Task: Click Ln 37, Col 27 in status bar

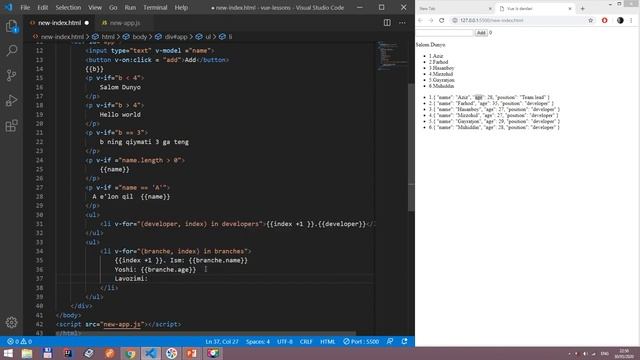Action: coord(222,342)
